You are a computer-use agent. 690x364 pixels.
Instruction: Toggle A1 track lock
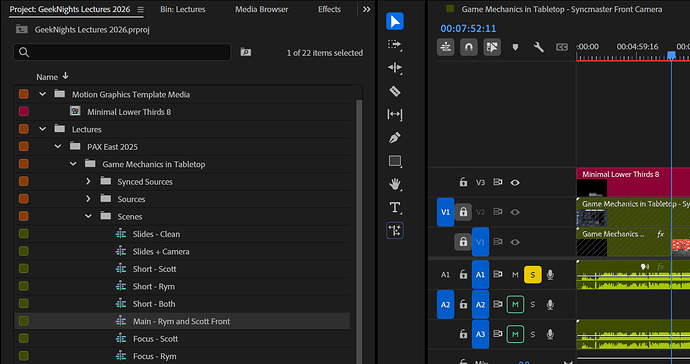(463, 275)
